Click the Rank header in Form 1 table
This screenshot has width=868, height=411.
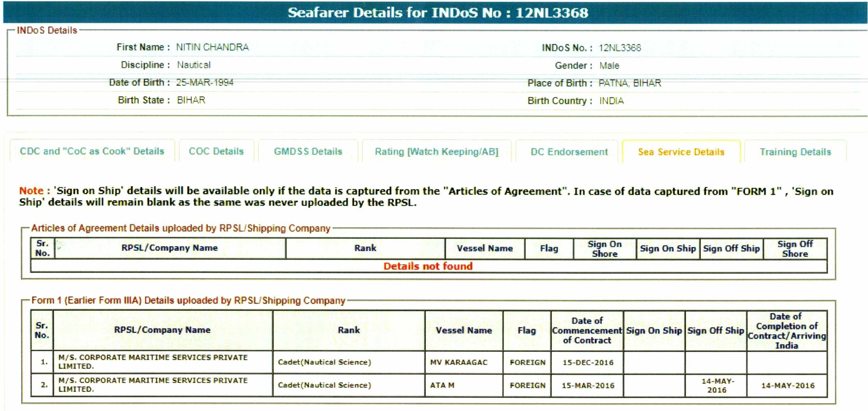tap(349, 330)
